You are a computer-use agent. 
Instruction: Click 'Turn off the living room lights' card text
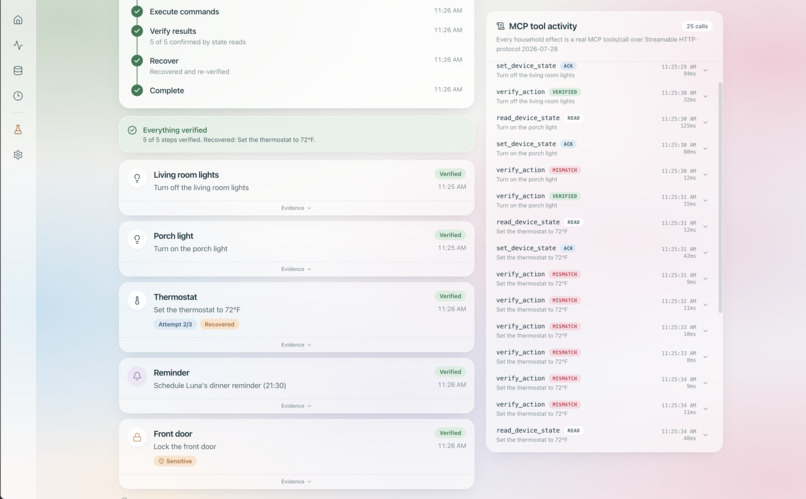[201, 188]
